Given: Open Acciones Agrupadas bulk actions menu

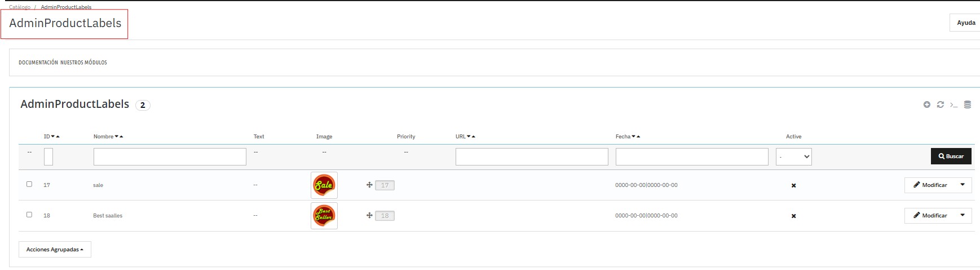Looking at the screenshot, I should [x=55, y=249].
